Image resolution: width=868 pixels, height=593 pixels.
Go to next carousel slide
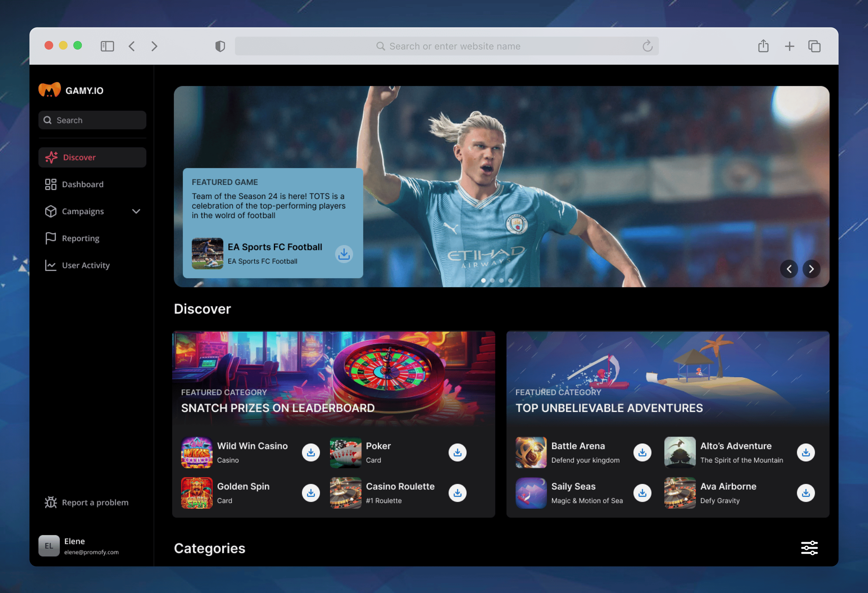811,269
